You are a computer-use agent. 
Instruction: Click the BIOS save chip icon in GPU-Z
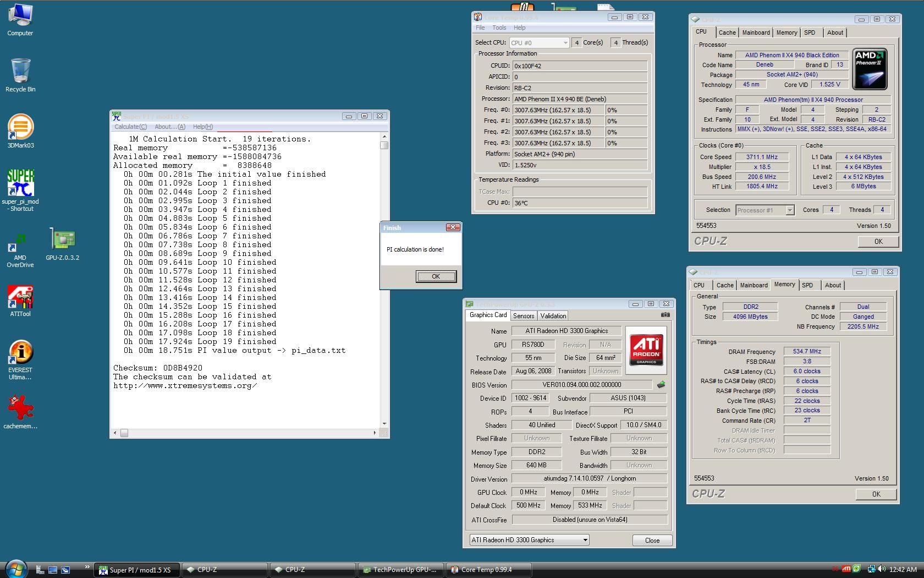[x=661, y=385]
